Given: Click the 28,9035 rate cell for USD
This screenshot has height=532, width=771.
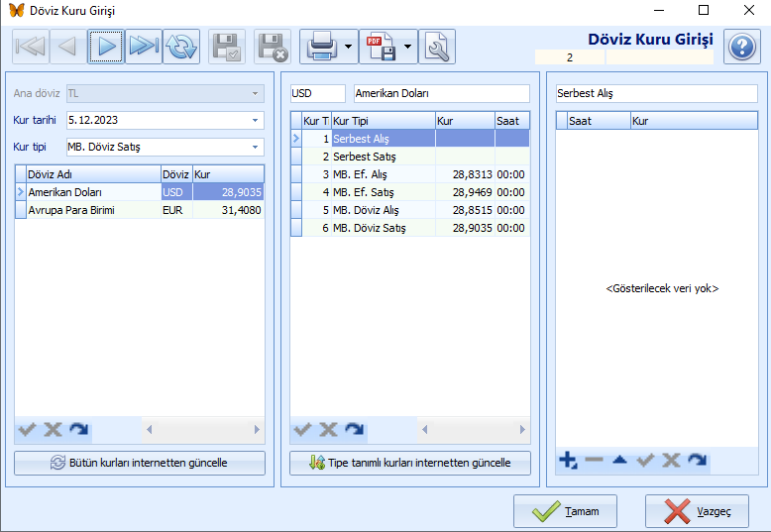Looking at the screenshot, I should click(x=228, y=192).
